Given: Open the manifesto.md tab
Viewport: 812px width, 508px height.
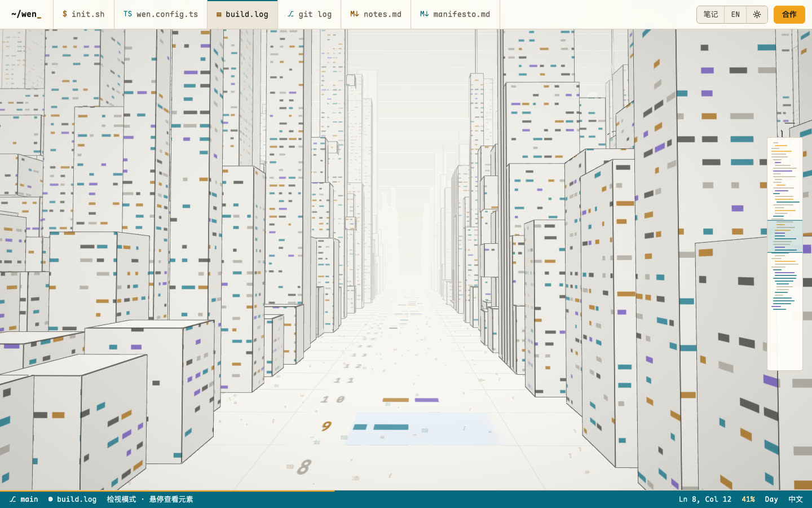Looking at the screenshot, I should [x=455, y=14].
